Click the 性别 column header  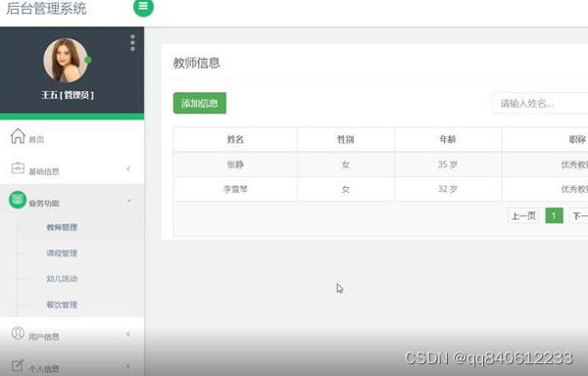(x=345, y=139)
